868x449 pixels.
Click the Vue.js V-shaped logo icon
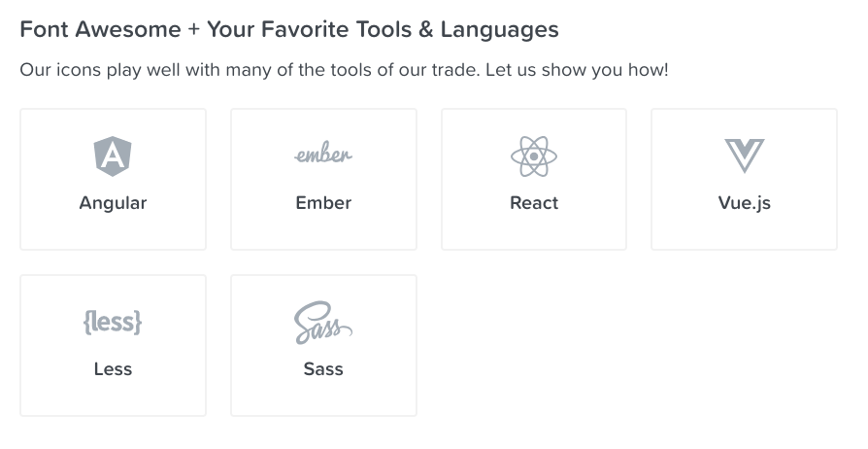click(744, 155)
